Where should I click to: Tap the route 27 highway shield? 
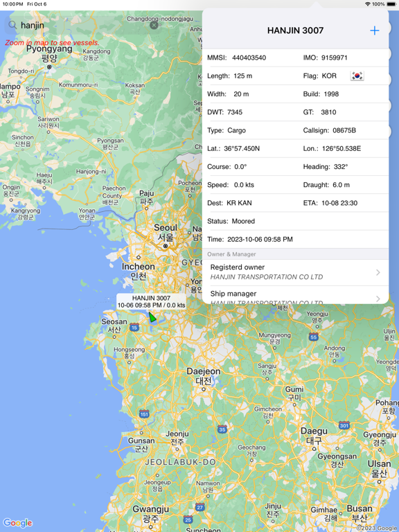tap(200, 508)
